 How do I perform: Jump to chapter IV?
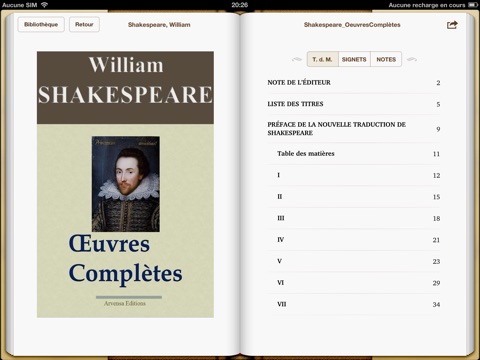click(x=354, y=240)
